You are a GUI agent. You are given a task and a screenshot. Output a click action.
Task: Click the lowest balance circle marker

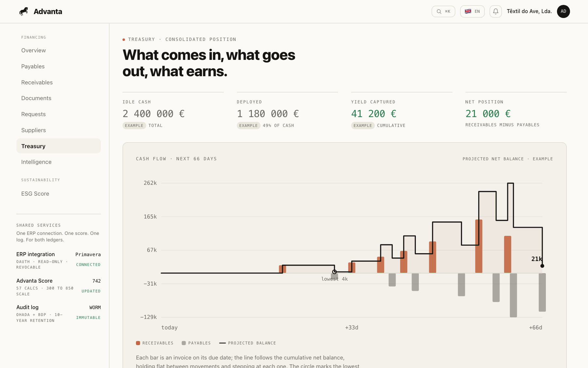[335, 272]
